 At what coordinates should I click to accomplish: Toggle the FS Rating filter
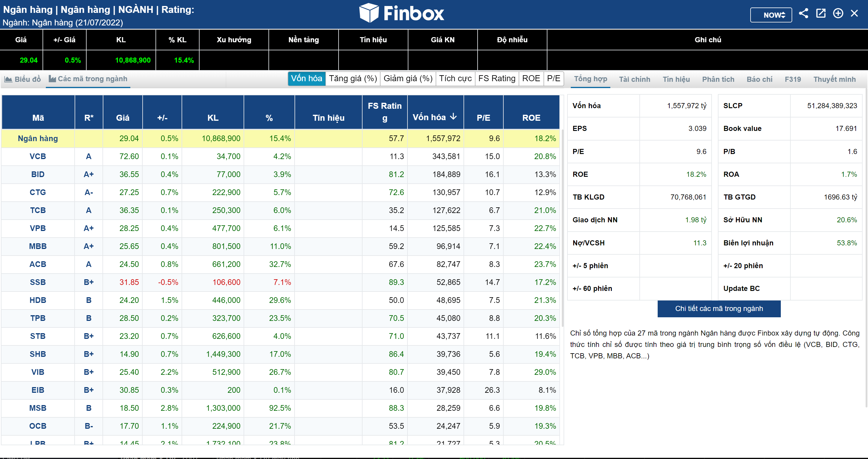point(496,78)
